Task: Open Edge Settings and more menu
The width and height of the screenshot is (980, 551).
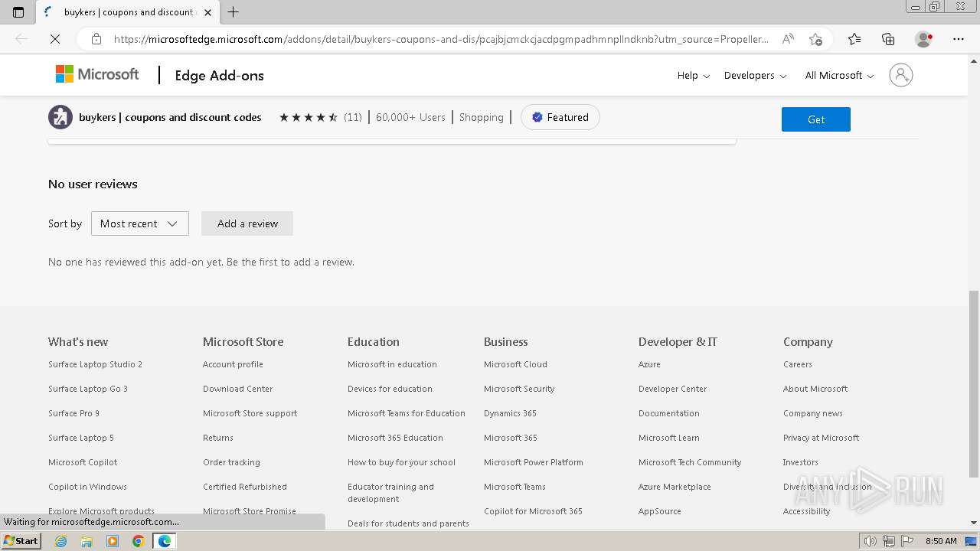Action: [x=959, y=39]
